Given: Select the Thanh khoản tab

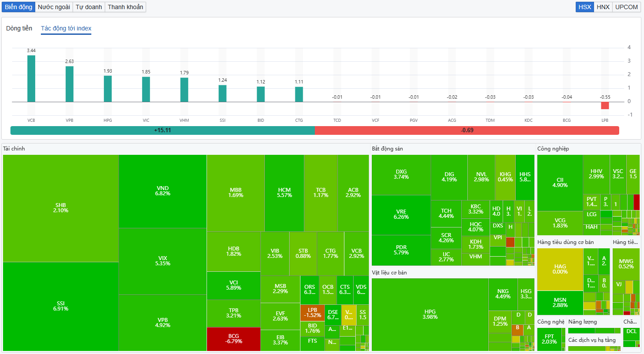Looking at the screenshot, I should coord(125,7).
